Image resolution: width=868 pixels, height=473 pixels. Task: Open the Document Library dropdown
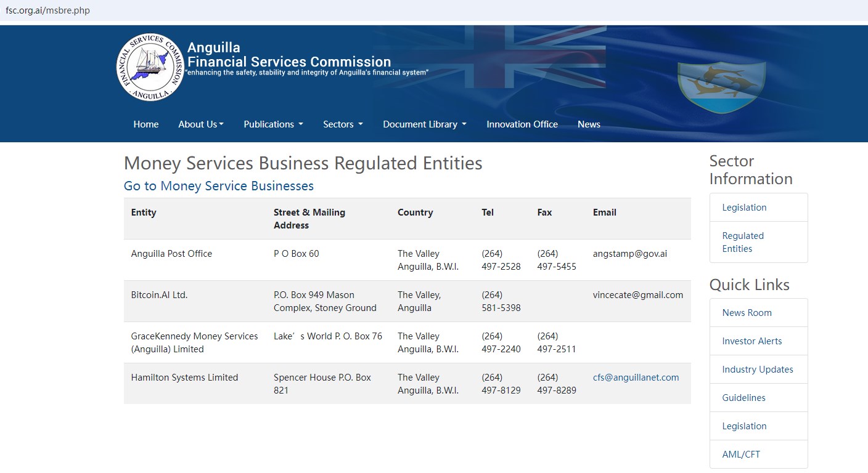tap(424, 124)
